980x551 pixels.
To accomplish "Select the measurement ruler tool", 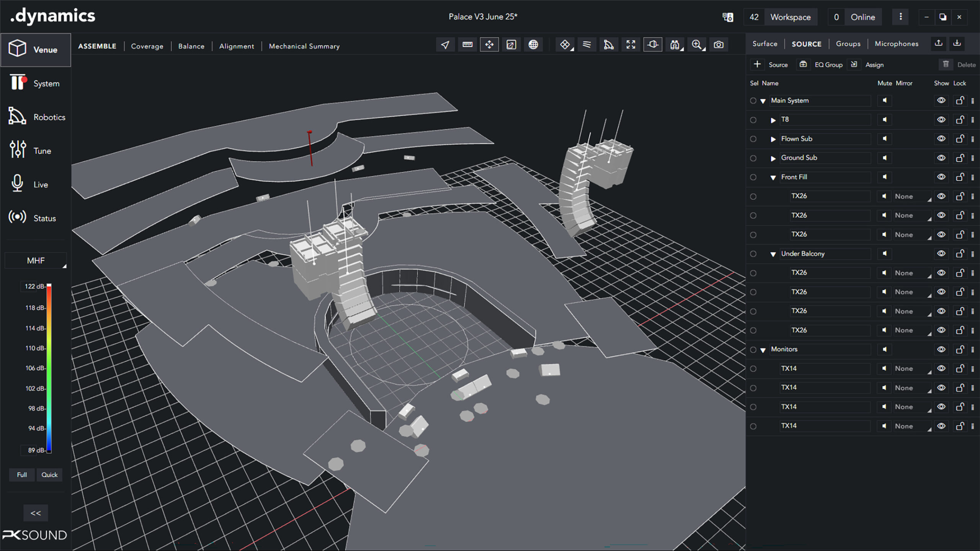I will (467, 44).
